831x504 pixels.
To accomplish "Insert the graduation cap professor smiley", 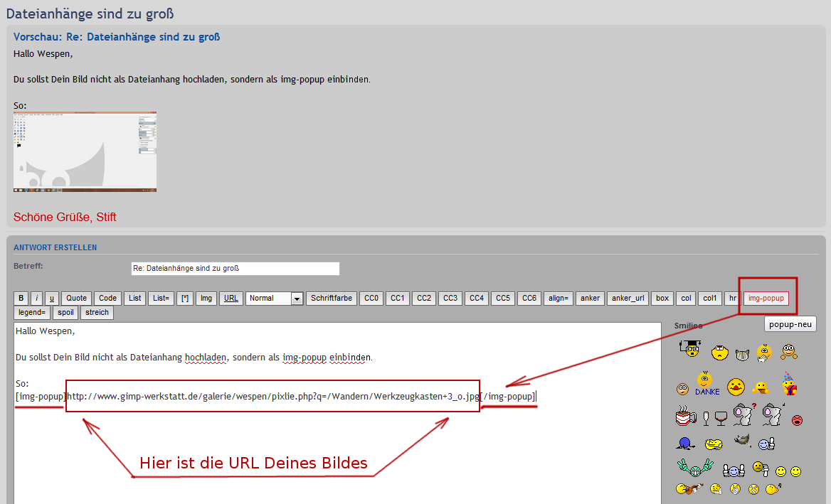I will point(690,349).
